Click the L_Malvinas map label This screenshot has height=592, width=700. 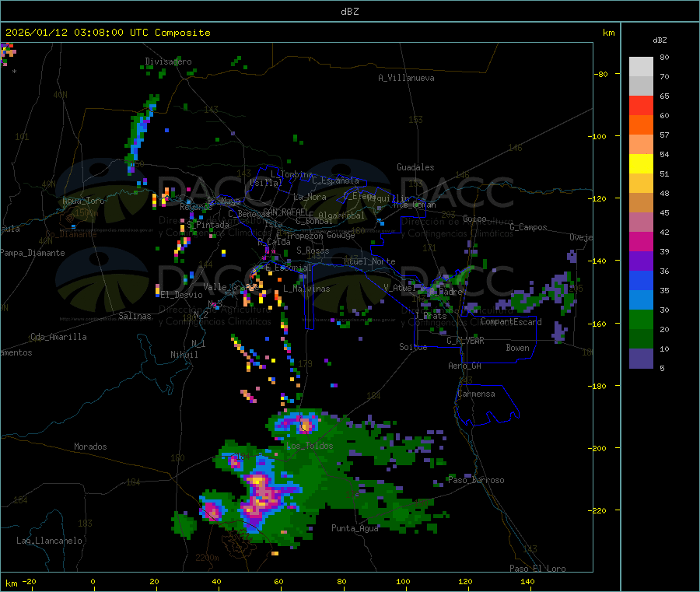pyautogui.click(x=306, y=289)
